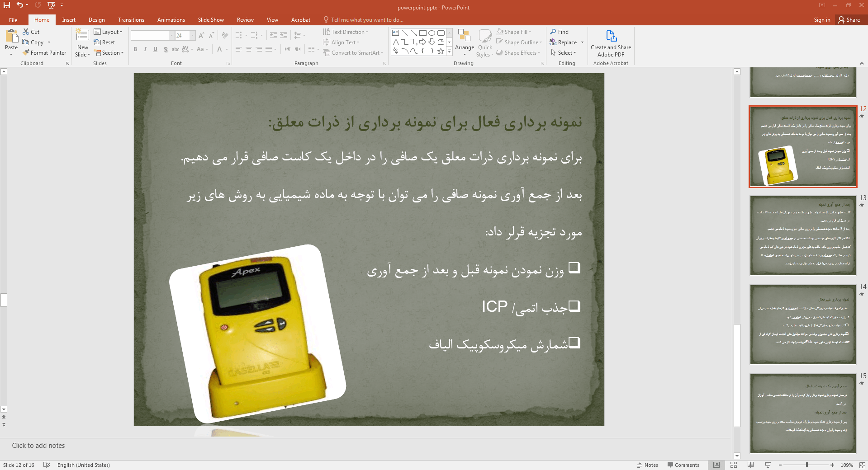
Task: Start slide show from beginning icon
Action: (51, 5)
